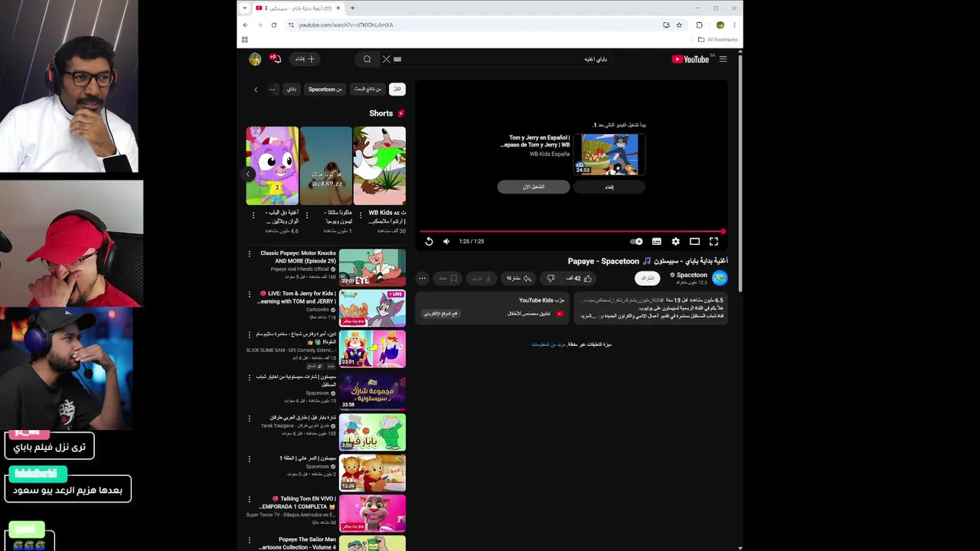The width and height of the screenshot is (980, 551).
Task: Click the 'مزيد من المعلومات' link
Action: coord(548,344)
